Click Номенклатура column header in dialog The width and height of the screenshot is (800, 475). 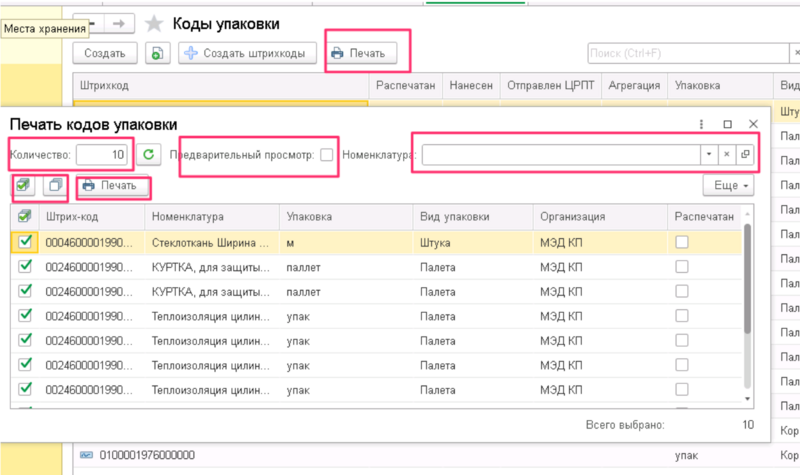tap(212, 217)
